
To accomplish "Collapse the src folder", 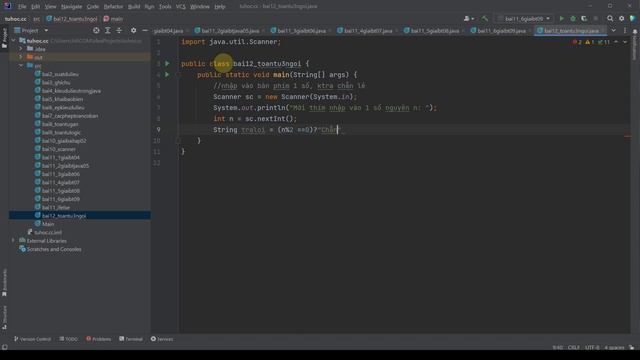I will click(21, 66).
